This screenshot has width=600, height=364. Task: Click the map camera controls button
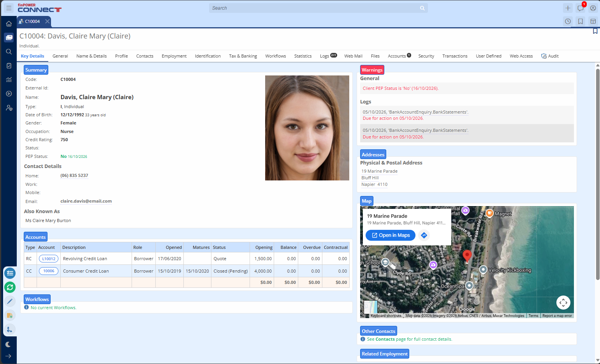[x=563, y=303]
